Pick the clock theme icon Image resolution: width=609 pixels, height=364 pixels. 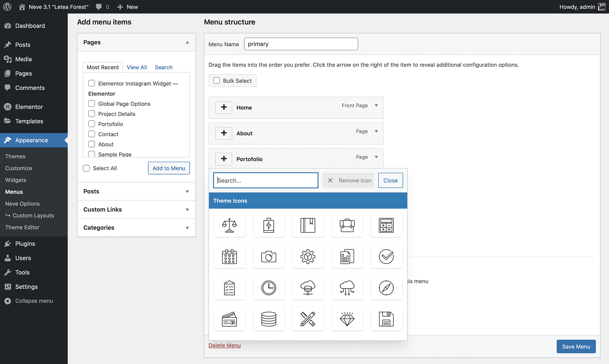pyautogui.click(x=269, y=288)
